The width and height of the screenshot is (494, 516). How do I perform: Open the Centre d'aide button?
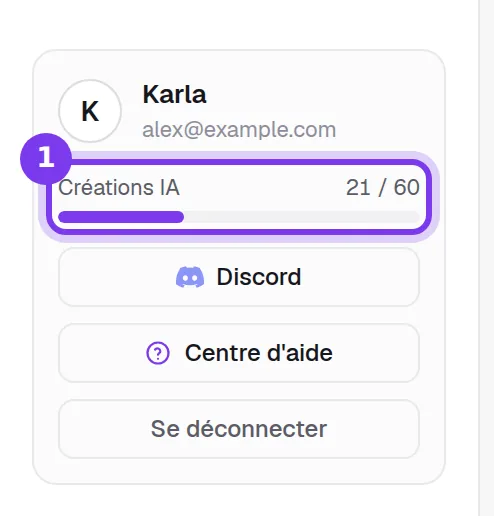pyautogui.click(x=239, y=353)
